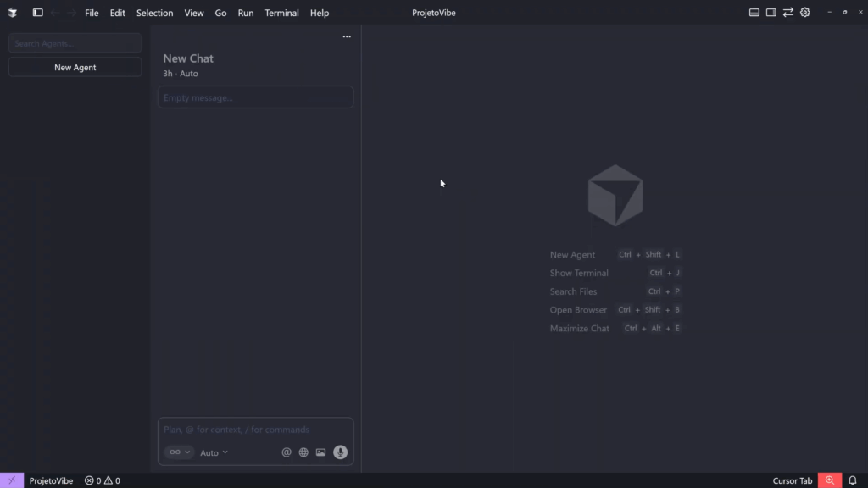Click ProjetoVibe in the status bar

point(51,480)
